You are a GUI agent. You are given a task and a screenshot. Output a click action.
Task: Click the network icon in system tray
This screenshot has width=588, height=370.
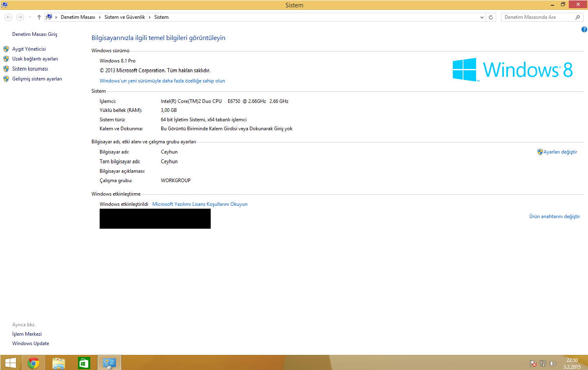click(543, 363)
